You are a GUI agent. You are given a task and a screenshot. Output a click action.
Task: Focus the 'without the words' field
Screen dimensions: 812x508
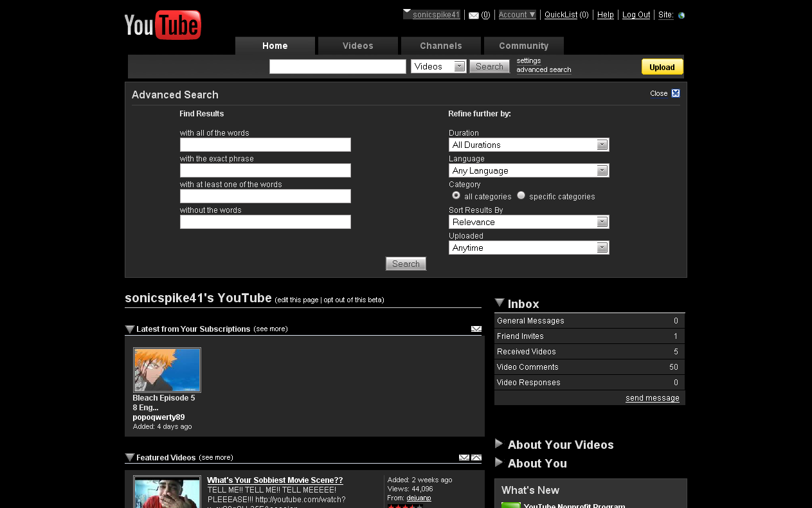(x=266, y=222)
